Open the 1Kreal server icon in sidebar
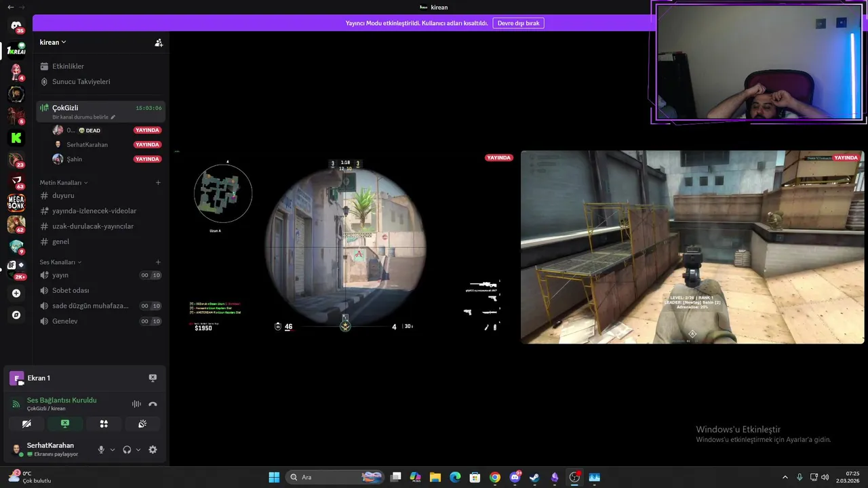 (x=16, y=50)
